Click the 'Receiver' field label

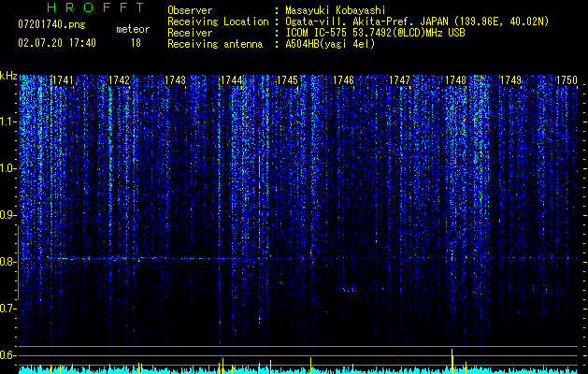(190, 33)
